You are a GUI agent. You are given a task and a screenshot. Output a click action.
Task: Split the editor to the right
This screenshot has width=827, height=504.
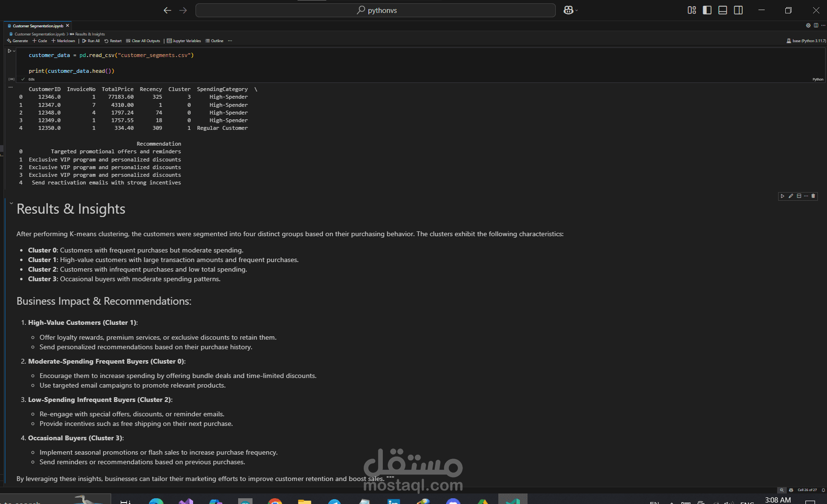(816, 25)
